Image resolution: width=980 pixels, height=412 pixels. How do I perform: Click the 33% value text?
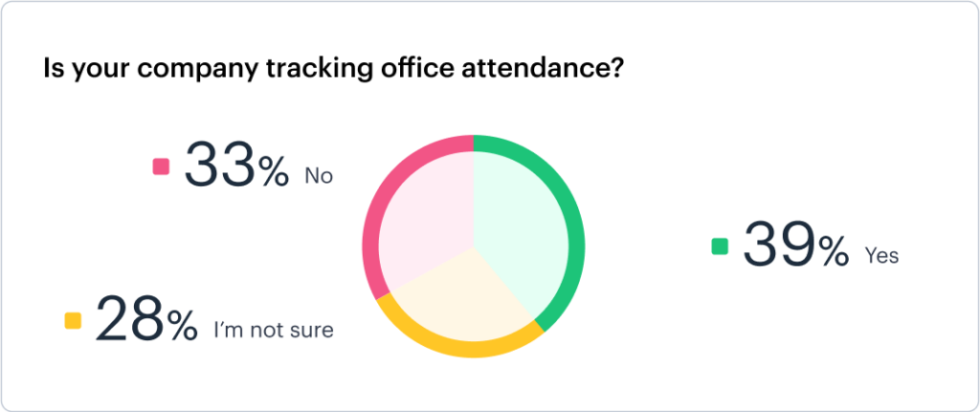coord(236,166)
